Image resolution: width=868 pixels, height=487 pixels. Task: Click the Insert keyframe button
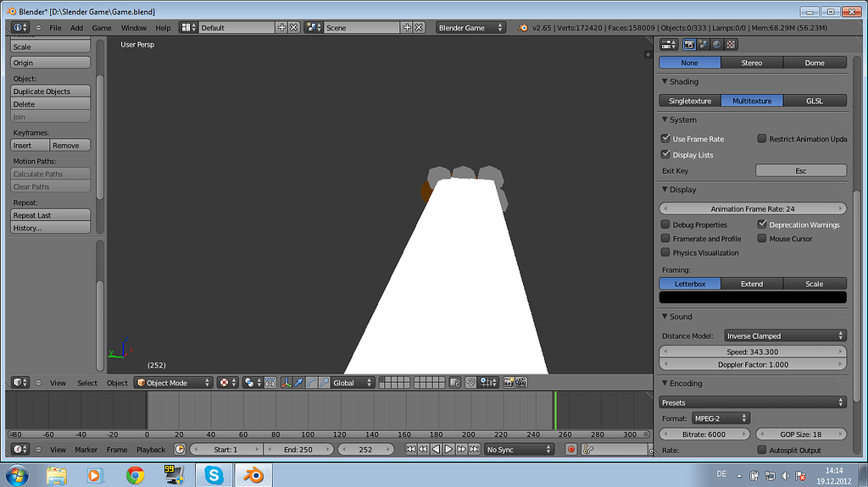[x=30, y=146]
